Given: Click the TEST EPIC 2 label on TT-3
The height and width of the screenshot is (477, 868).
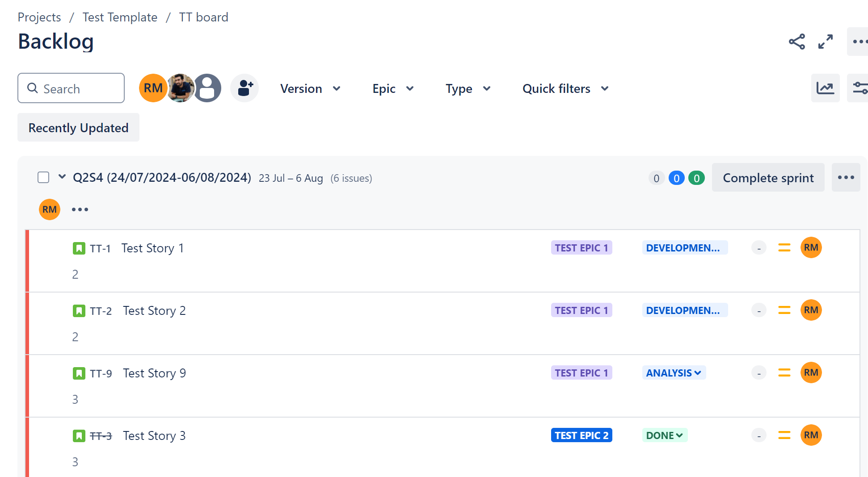Looking at the screenshot, I should pyautogui.click(x=581, y=435).
